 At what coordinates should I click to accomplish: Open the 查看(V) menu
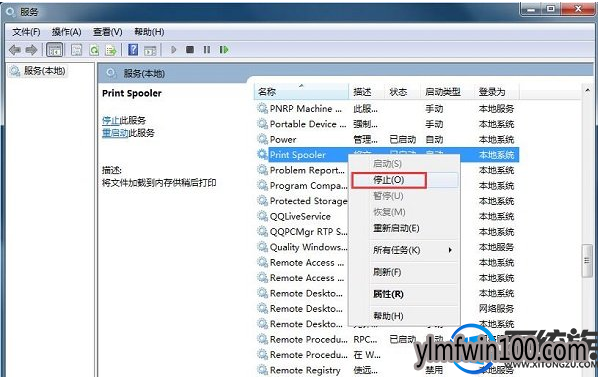tap(108, 32)
